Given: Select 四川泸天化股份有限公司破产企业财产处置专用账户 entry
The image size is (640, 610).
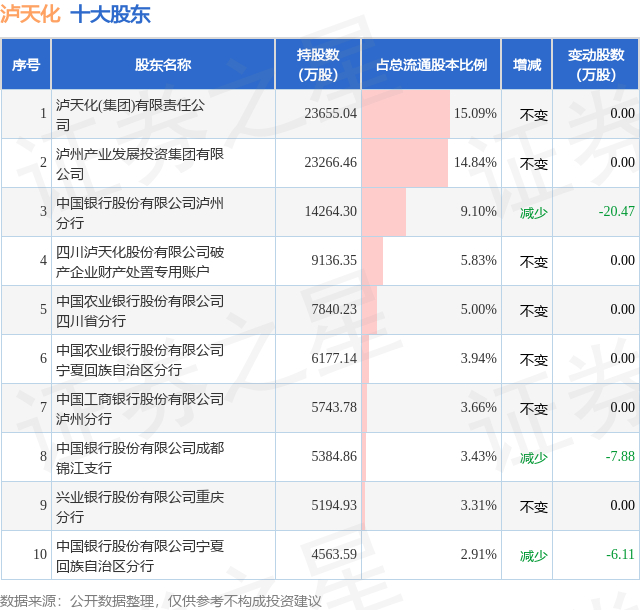Looking at the screenshot, I should [140, 261].
